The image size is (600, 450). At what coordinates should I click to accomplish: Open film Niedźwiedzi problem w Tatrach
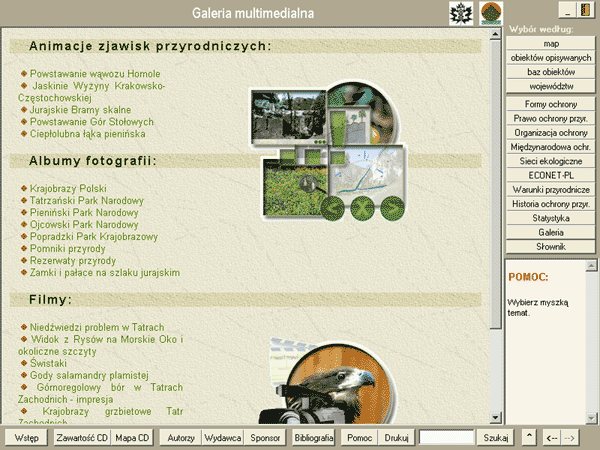click(x=97, y=327)
